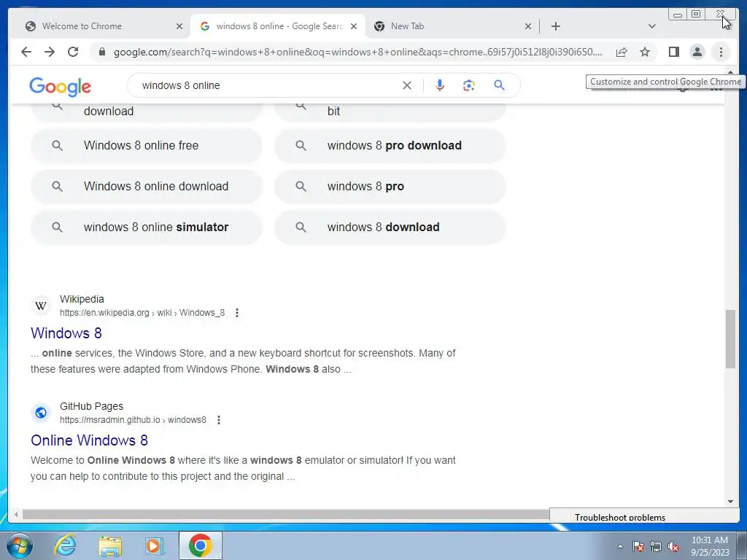Click Troubleshoot problems at bottom right
This screenshot has width=747, height=560.
coord(620,517)
